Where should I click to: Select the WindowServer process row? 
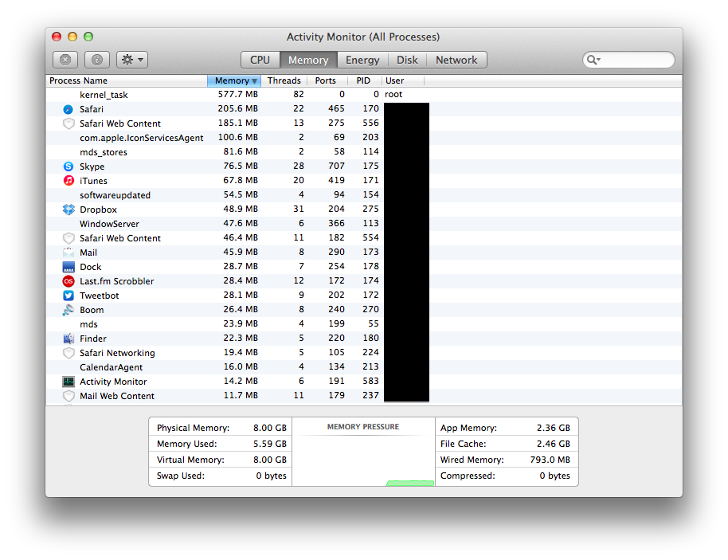click(363, 224)
